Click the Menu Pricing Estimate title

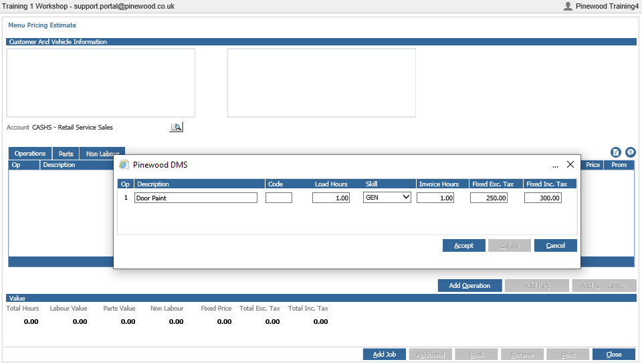pyautogui.click(x=42, y=25)
